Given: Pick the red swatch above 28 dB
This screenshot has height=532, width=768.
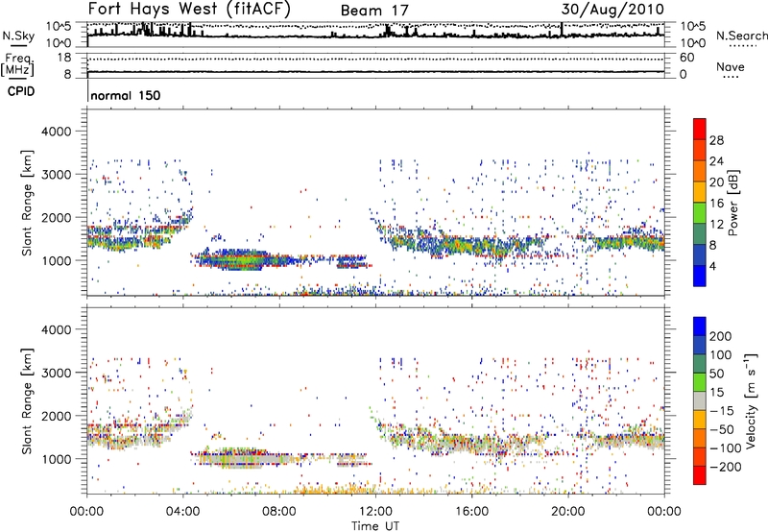Looking at the screenshot, I should 700,128.
